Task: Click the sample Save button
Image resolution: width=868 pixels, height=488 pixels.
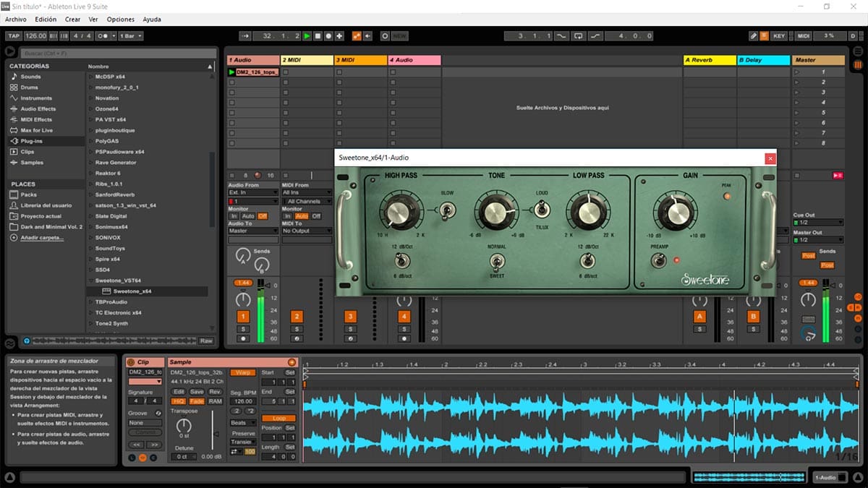Action: [x=197, y=392]
